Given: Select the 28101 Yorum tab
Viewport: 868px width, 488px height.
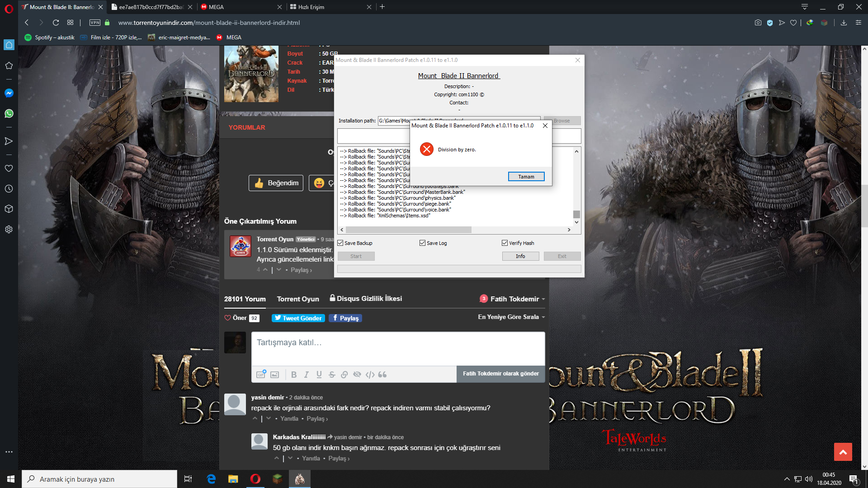Looking at the screenshot, I should point(245,299).
